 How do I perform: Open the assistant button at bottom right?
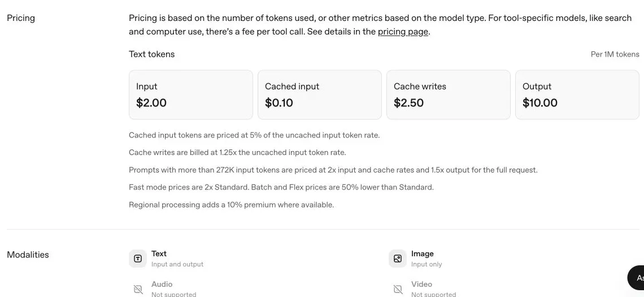(636, 278)
